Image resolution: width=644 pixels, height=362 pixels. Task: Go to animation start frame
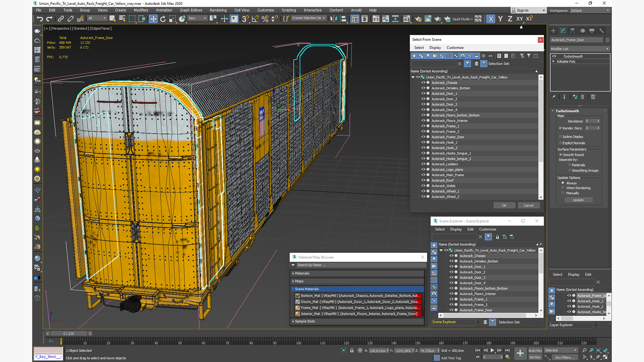(478, 350)
